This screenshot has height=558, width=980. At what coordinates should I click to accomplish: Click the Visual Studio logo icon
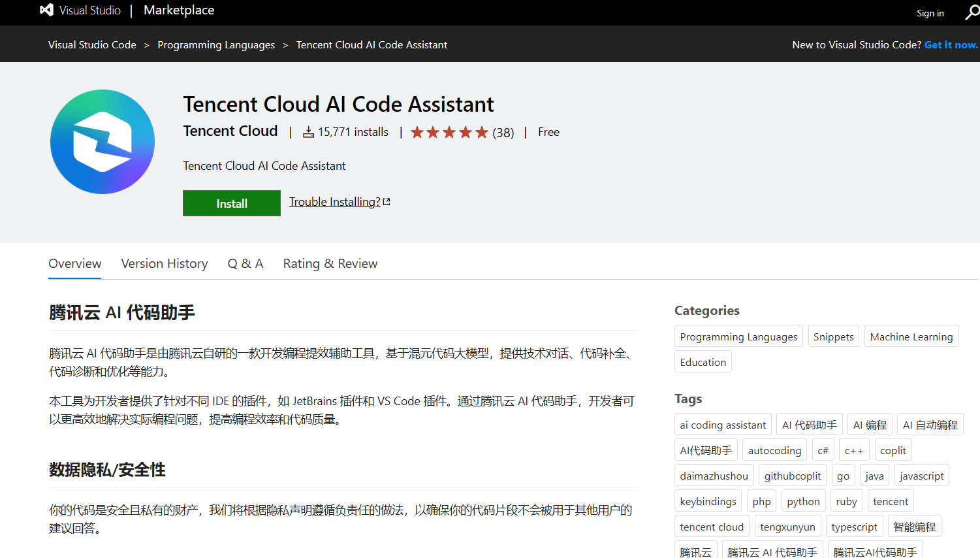pyautogui.click(x=46, y=10)
